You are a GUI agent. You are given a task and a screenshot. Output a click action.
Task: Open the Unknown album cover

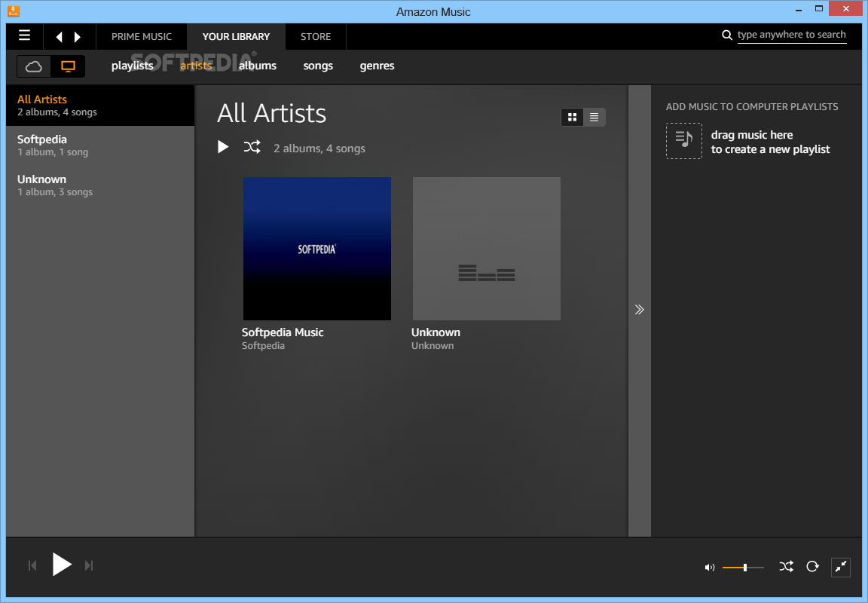click(x=487, y=249)
